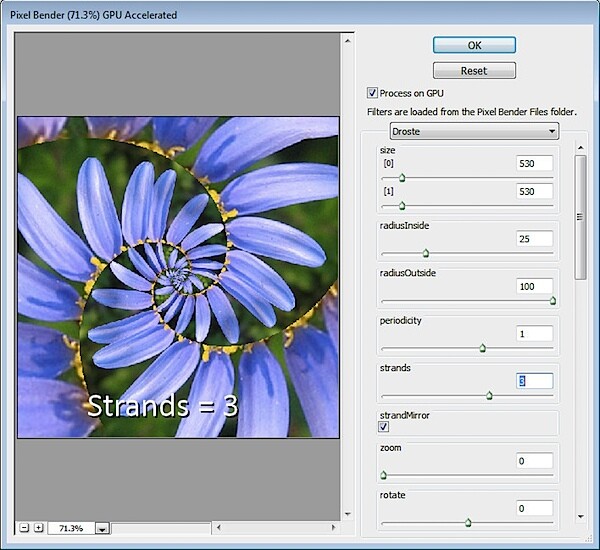The image size is (600, 550).
Task: Click the Pixel Bender title bar text
Action: pyautogui.click(x=94, y=15)
